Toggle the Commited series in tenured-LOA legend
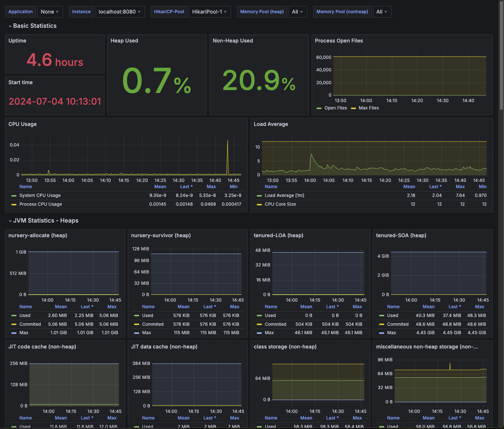This screenshot has width=504, height=429. click(275, 324)
